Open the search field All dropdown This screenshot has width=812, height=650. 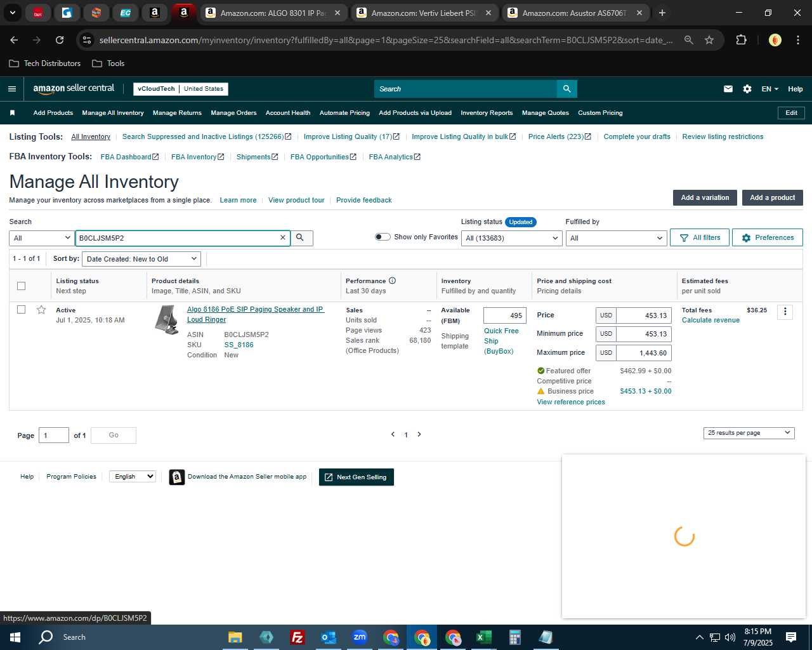point(42,238)
